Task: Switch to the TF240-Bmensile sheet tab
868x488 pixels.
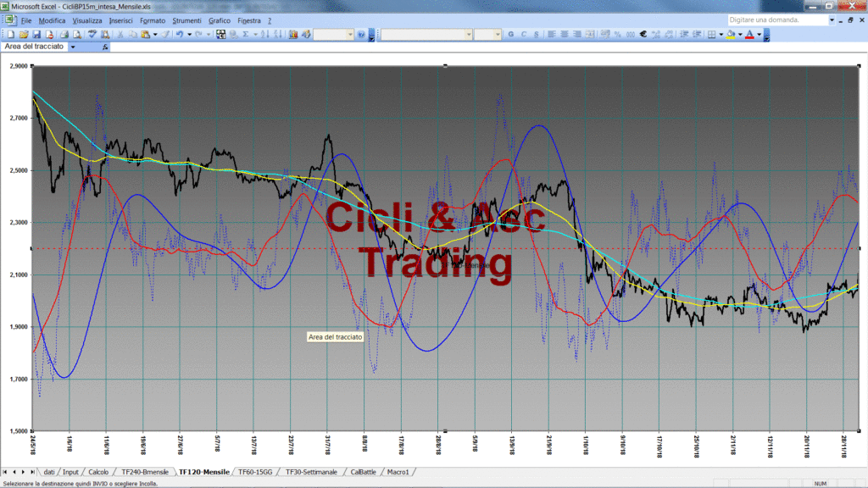Action: point(144,472)
